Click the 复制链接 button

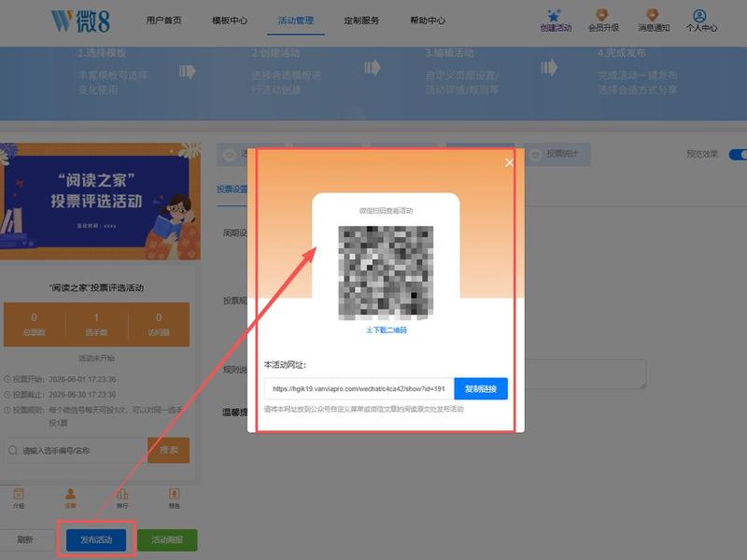pos(481,388)
